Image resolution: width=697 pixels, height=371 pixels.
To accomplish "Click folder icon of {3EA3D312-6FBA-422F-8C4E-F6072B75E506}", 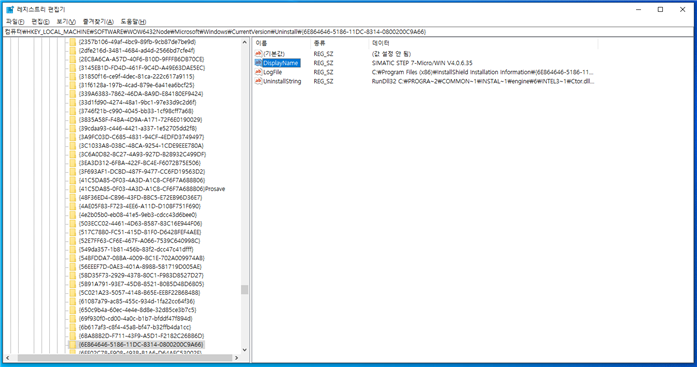I will coord(72,163).
